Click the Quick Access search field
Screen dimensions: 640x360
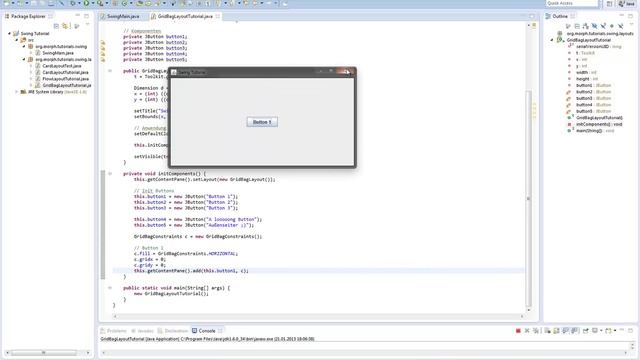572,3
